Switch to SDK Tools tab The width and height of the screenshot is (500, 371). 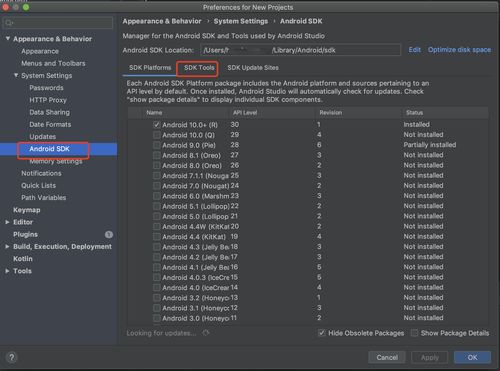[199, 68]
